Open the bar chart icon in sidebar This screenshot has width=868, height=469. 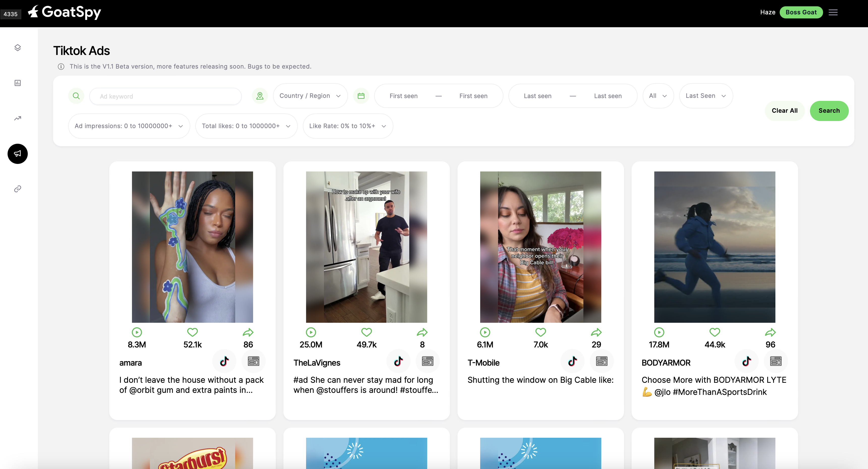(x=17, y=83)
